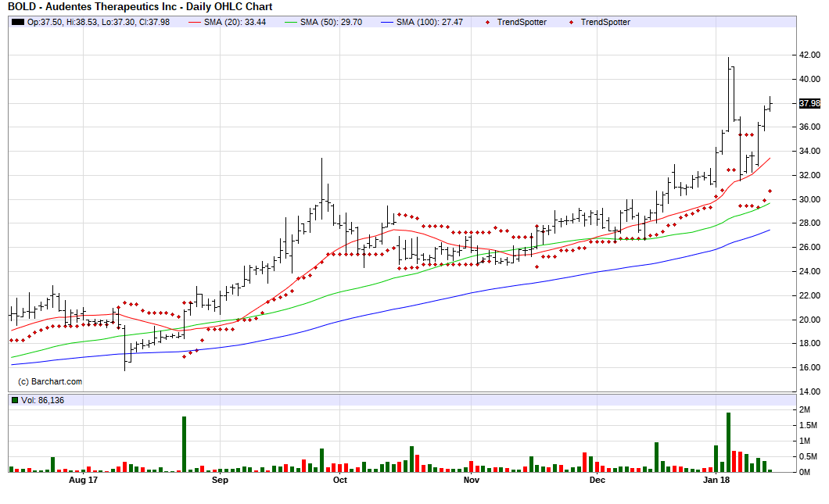Click the 36.00 price axis label
The width and height of the screenshot is (829, 504).
pyautogui.click(x=809, y=127)
